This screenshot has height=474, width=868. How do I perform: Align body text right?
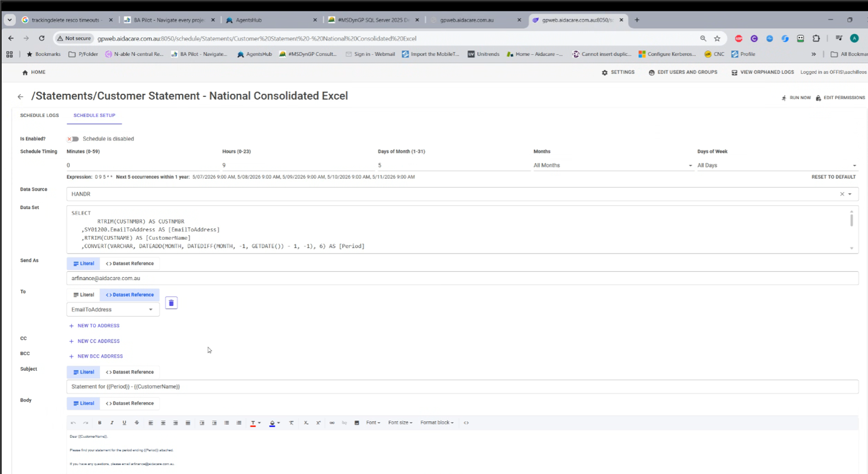(x=176, y=423)
